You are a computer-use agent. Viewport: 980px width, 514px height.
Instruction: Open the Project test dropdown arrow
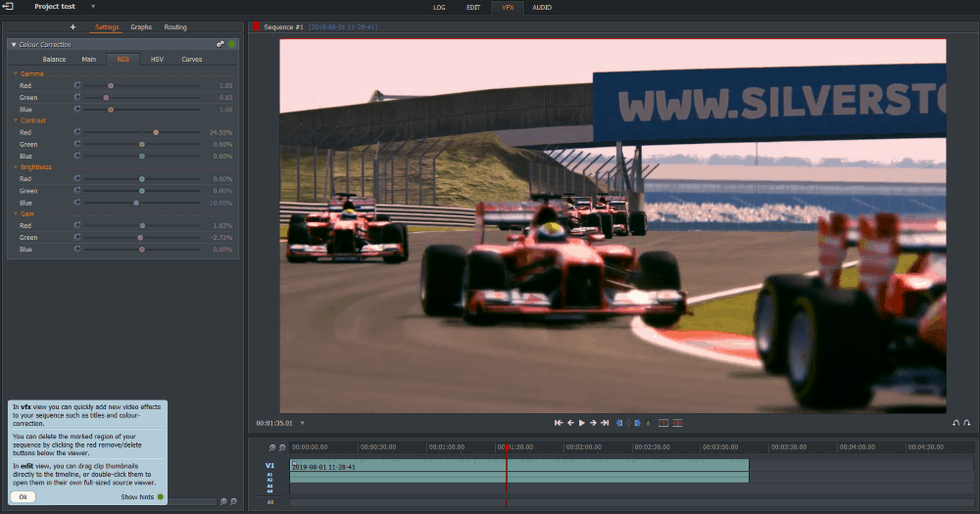93,6
